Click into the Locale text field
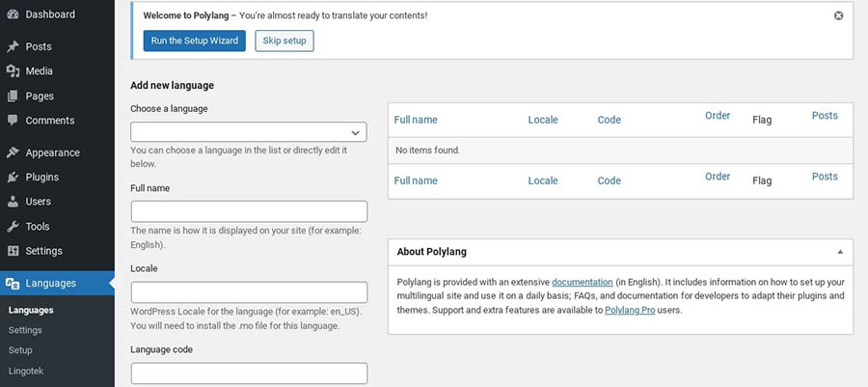The image size is (868, 387). coord(249,292)
